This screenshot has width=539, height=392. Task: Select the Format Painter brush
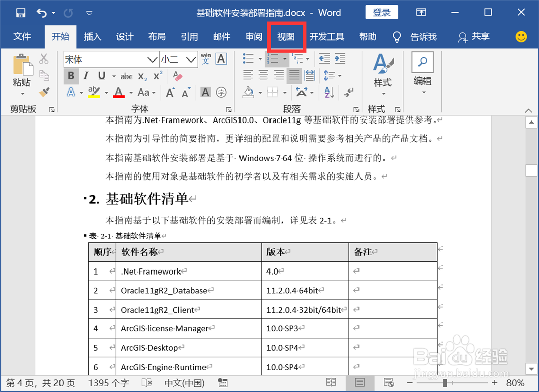pyautogui.click(x=44, y=92)
